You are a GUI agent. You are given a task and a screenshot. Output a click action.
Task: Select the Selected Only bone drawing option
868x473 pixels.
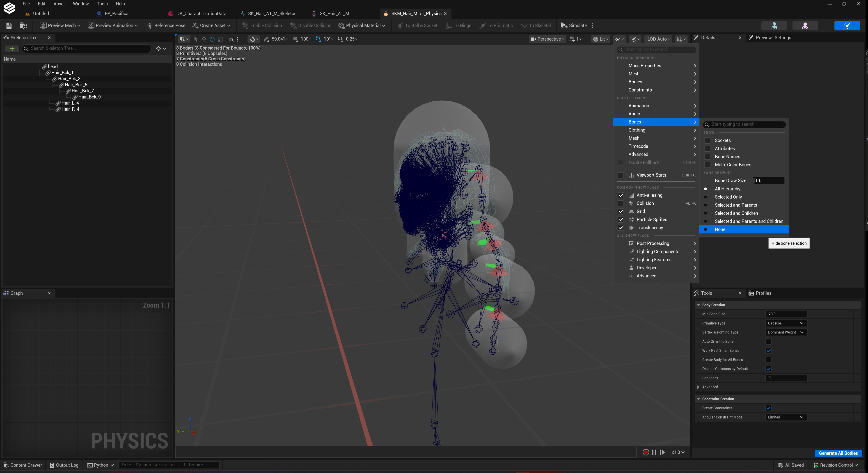click(x=728, y=197)
